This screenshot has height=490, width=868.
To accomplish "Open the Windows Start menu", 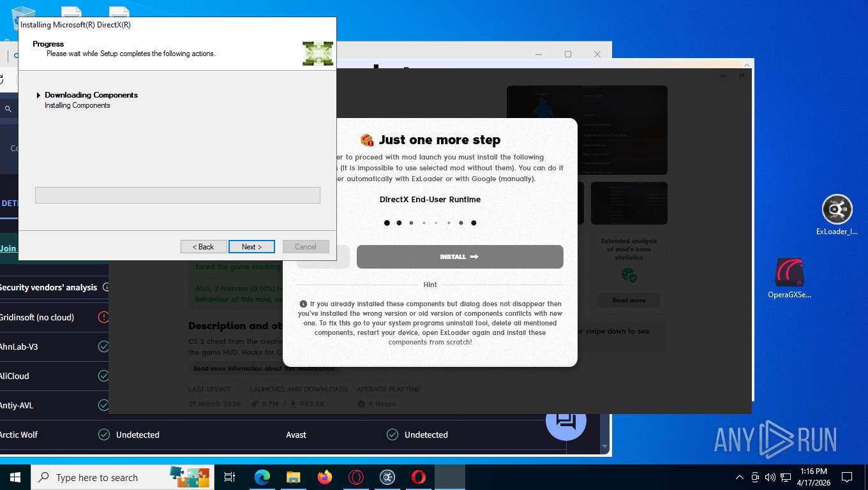I will 15,477.
